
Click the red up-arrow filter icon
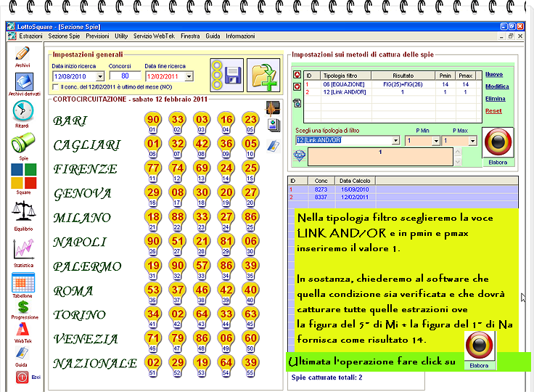297,75
